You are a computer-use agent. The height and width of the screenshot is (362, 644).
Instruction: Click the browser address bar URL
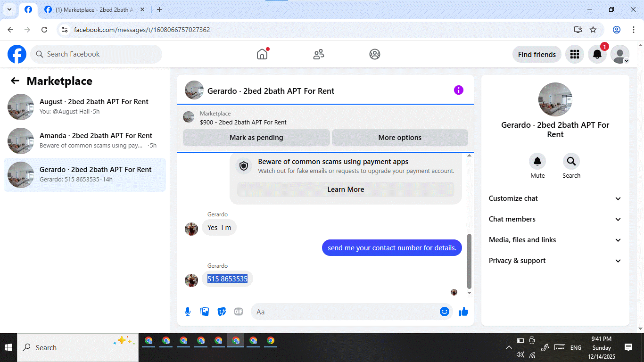[x=142, y=30]
